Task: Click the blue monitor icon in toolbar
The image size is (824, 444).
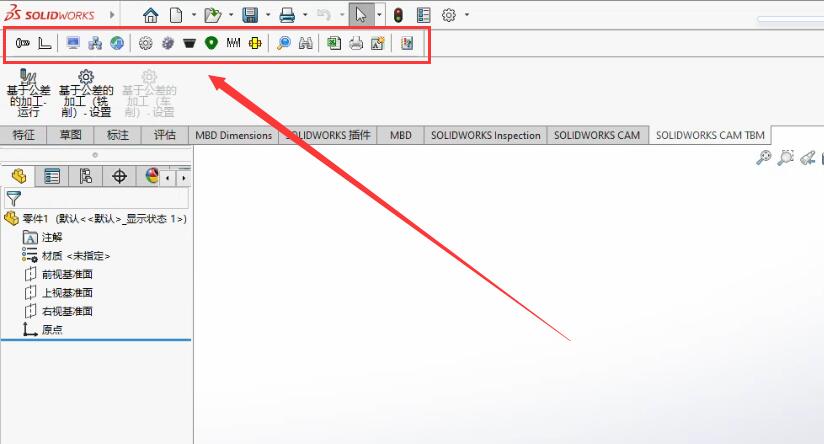Action: click(73, 43)
